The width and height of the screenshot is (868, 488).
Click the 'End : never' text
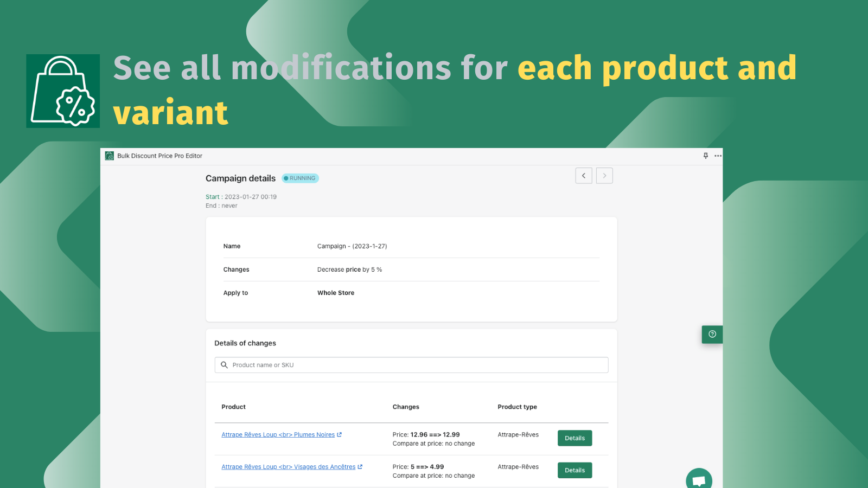(x=221, y=206)
